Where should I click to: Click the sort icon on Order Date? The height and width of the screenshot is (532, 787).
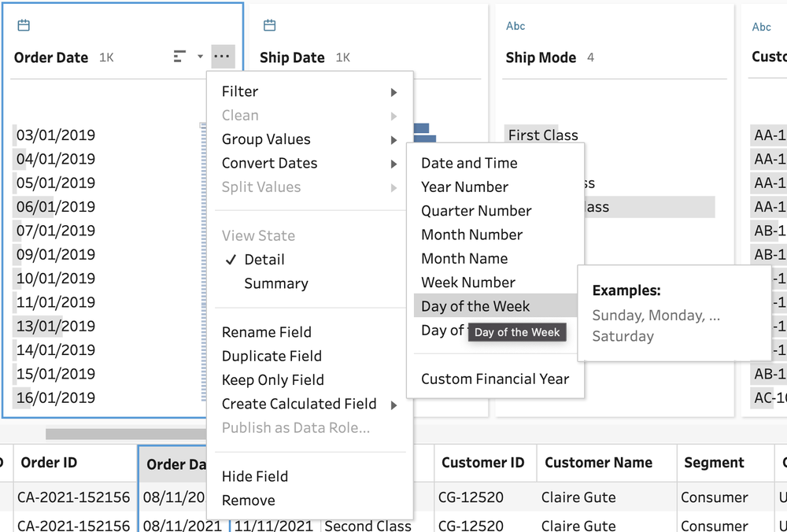pos(179,57)
